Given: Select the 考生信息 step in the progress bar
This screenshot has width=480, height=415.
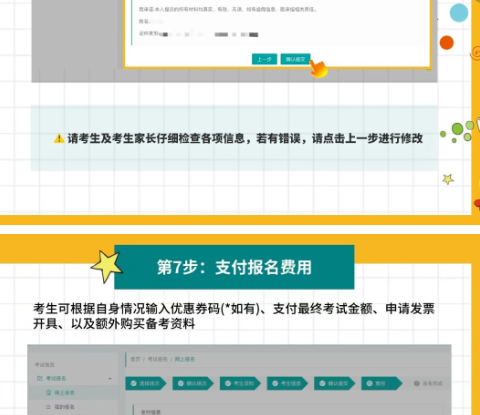Looking at the screenshot, I should [287, 383].
